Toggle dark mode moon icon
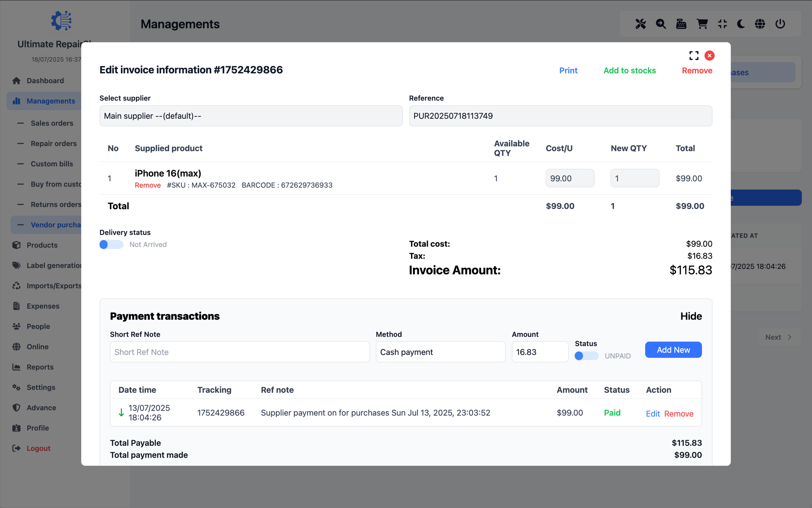Viewport: 812px width, 508px height. click(741, 24)
